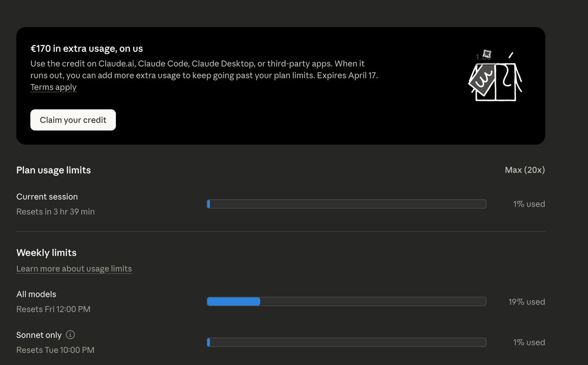Viewport: 588px width, 365px height.
Task: Click 1% used in the Sonnet only row
Action: pos(529,343)
